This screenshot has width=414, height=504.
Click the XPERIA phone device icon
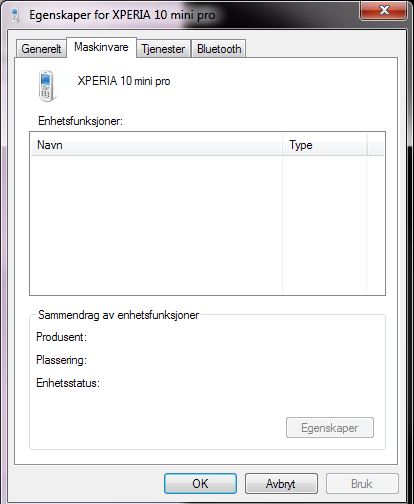pyautogui.click(x=46, y=86)
